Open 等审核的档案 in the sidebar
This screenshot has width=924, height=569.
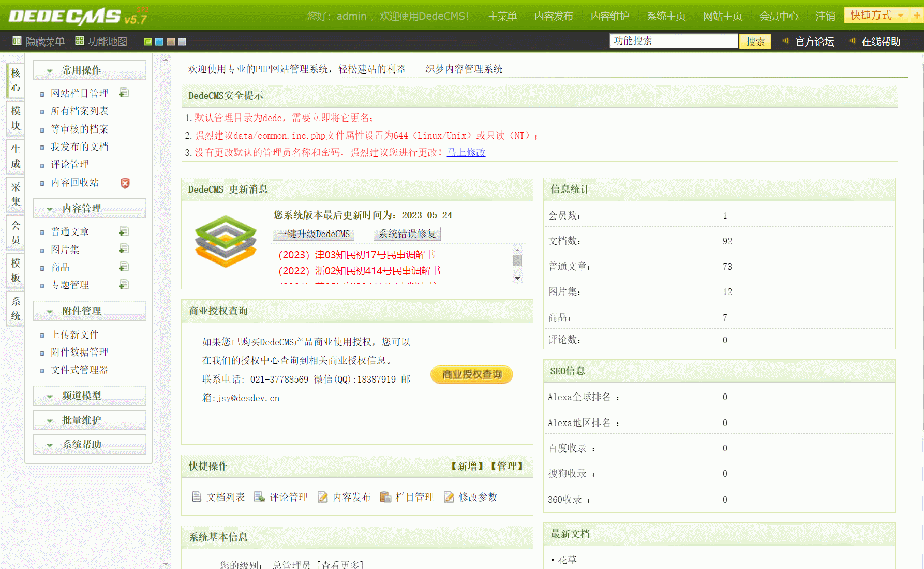(80, 129)
